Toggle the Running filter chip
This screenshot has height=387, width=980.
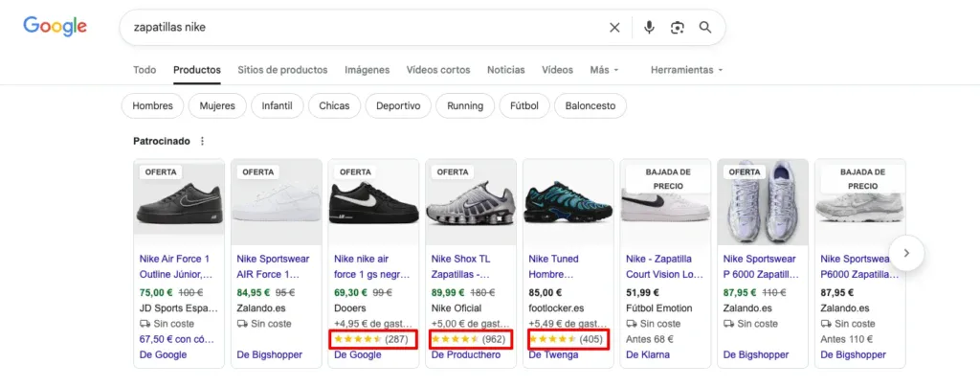pyautogui.click(x=464, y=105)
